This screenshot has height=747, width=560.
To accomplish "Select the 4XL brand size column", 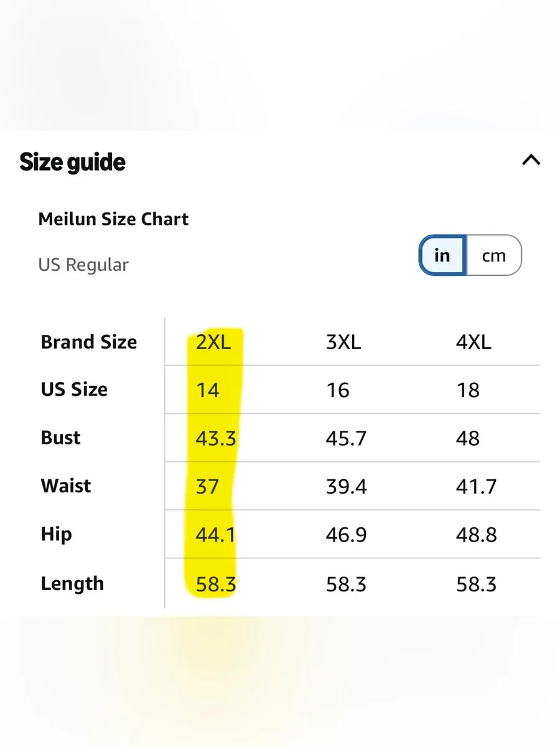I will 474,342.
